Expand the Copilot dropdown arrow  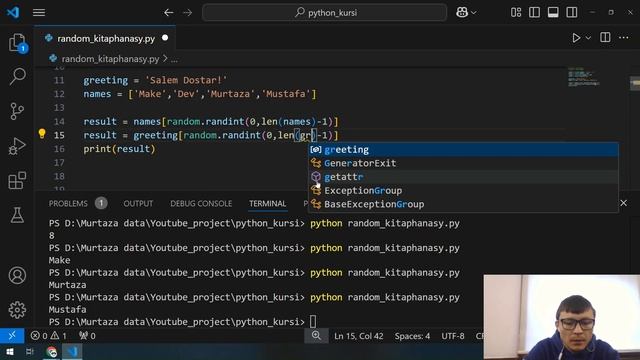pyautogui.click(x=474, y=13)
